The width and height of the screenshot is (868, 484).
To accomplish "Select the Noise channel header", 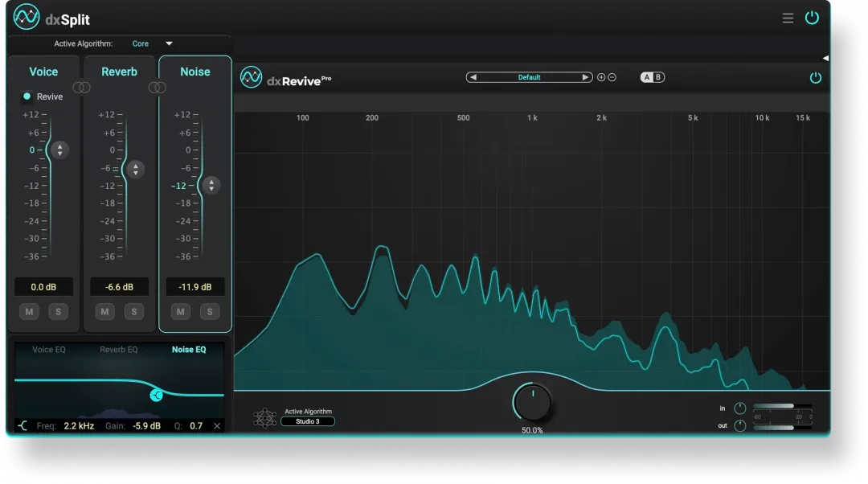I will (x=194, y=72).
